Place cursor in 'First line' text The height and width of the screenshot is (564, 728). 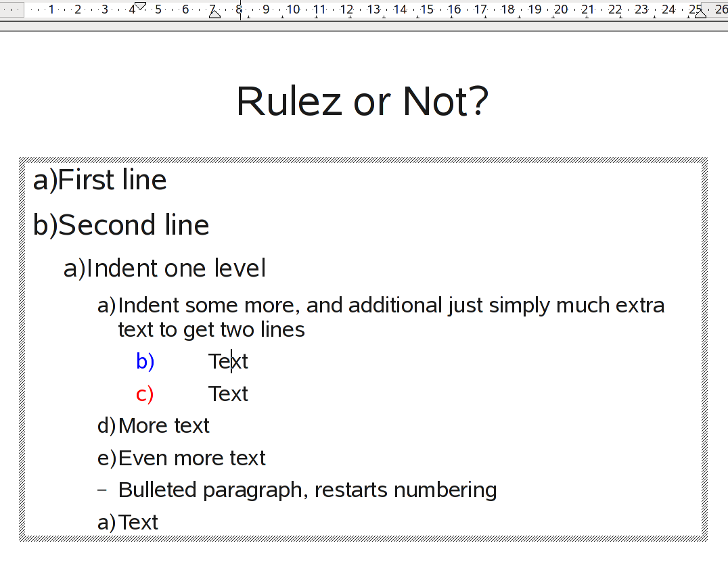tap(112, 181)
